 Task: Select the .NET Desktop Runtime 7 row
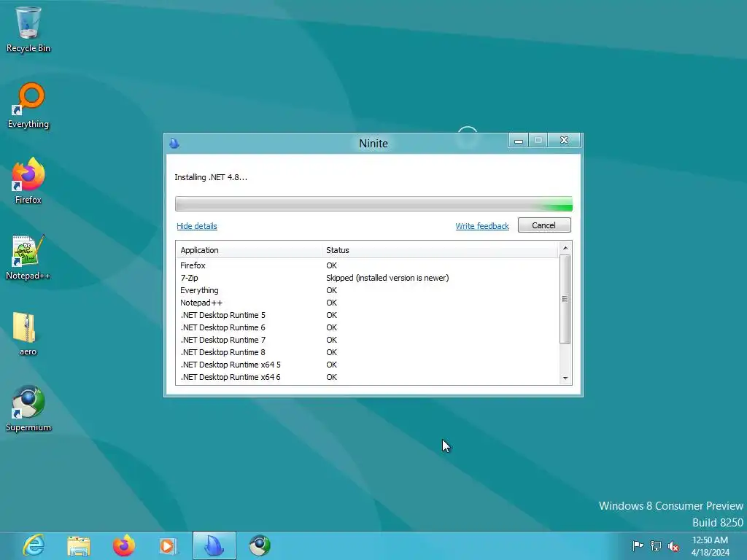(x=368, y=340)
